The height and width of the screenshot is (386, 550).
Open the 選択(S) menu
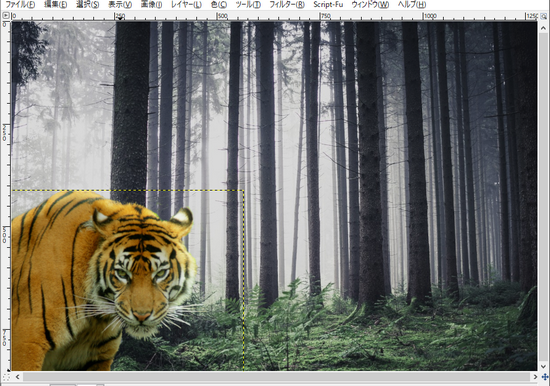pyautogui.click(x=87, y=5)
